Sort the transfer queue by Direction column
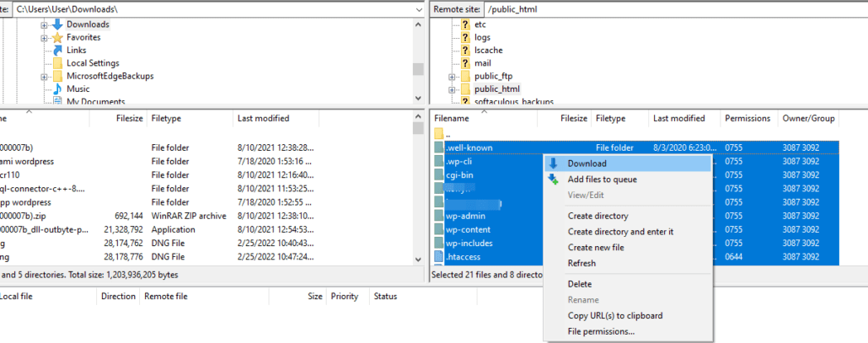This screenshot has height=343, width=868. [118, 297]
